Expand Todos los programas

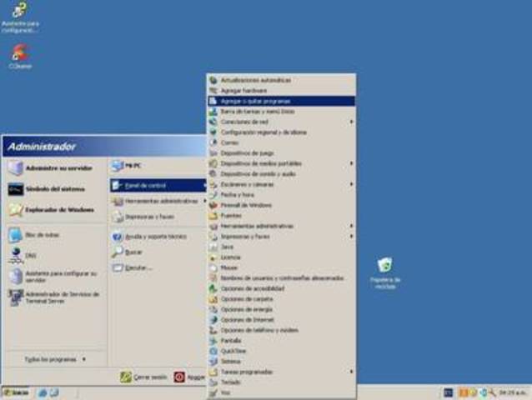pos(56,359)
